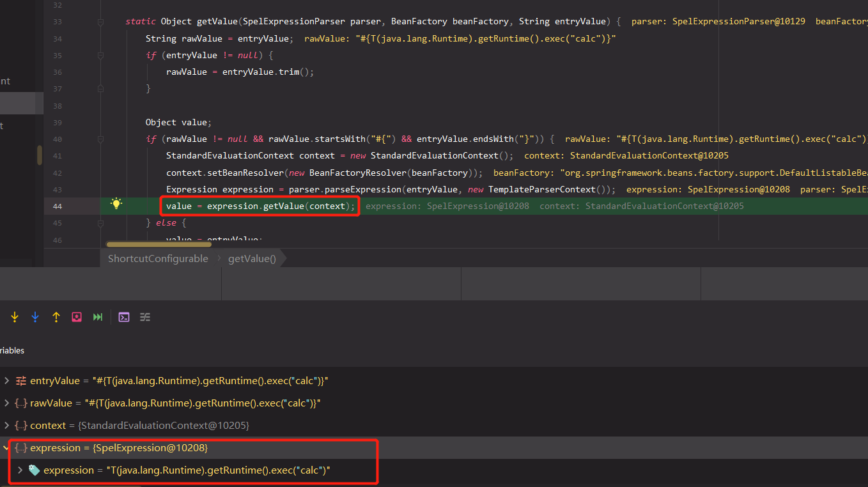This screenshot has height=487, width=868.
Task: Click the green Run to Cursor icon
Action: point(98,317)
